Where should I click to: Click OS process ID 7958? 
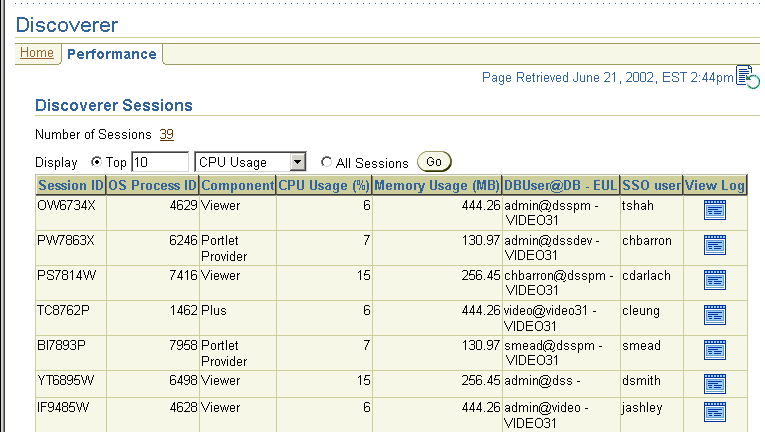183,345
